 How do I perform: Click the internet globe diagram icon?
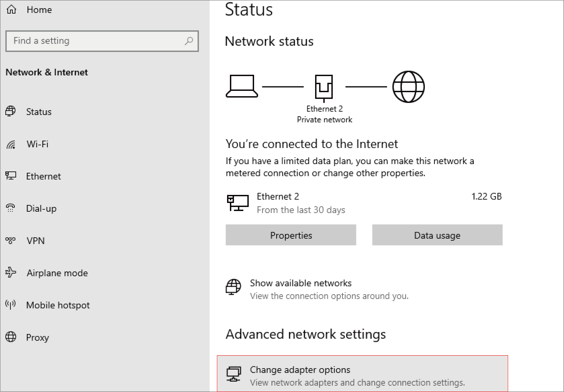[x=408, y=87]
